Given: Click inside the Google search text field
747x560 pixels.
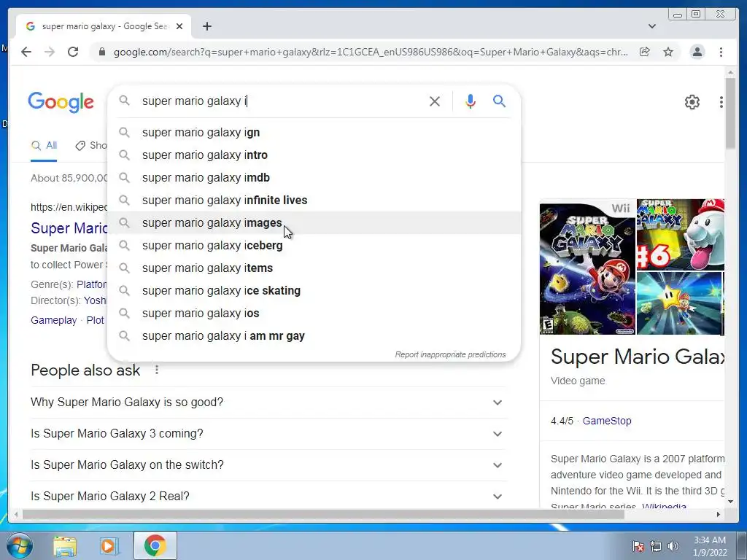Looking at the screenshot, I should [281, 101].
